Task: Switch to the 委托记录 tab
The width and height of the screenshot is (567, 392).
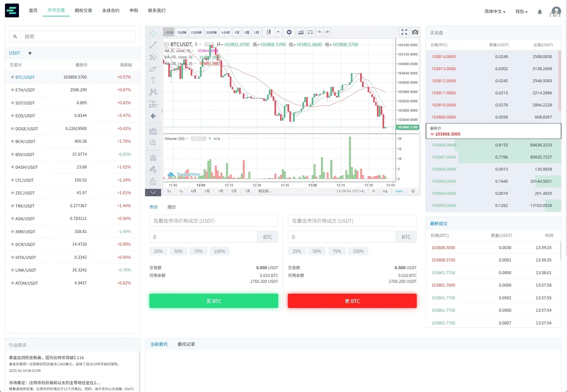Action: coord(186,344)
